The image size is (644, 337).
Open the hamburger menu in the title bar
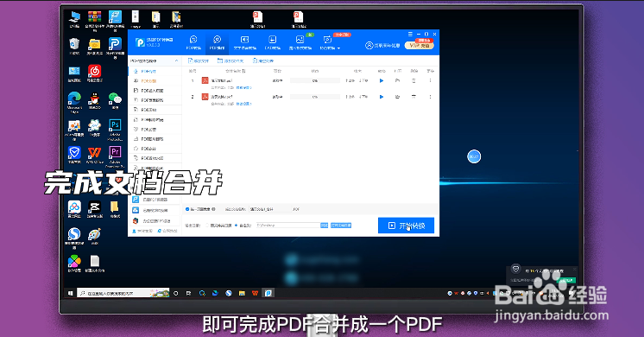[410, 34]
